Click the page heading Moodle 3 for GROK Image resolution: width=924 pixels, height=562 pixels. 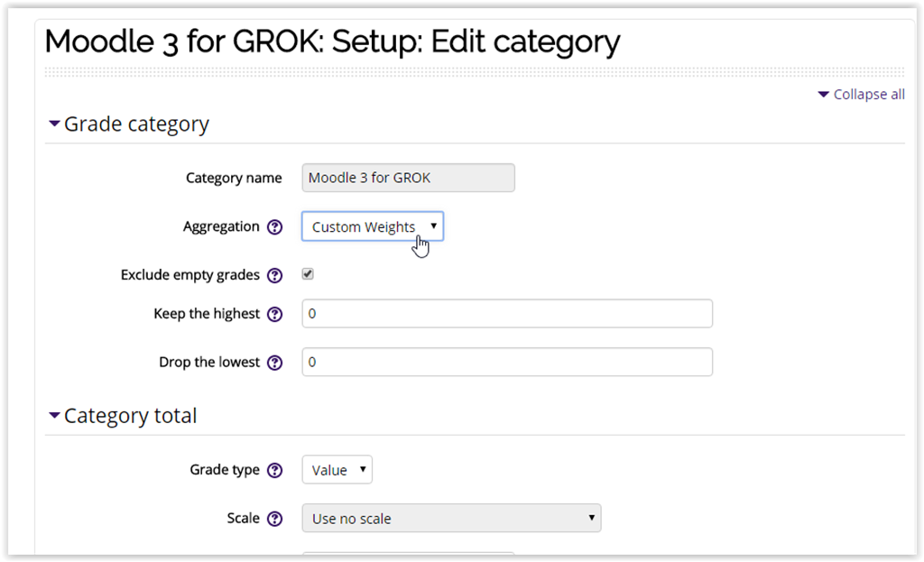tap(332, 41)
